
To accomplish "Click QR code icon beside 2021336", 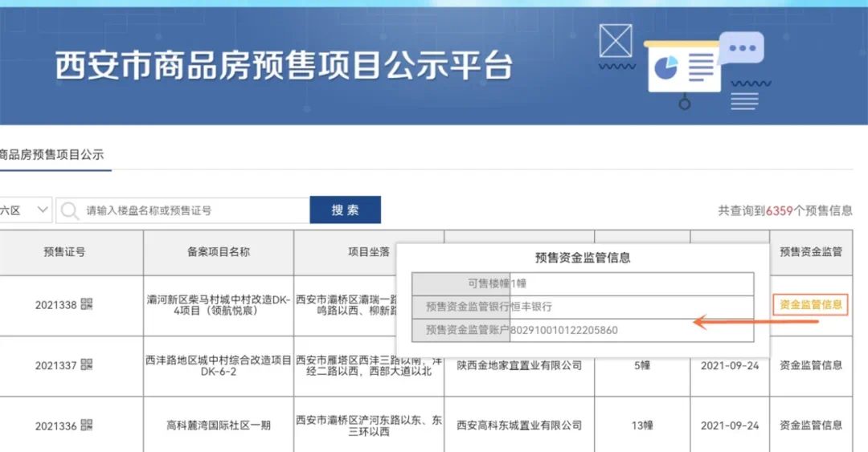I will [x=86, y=425].
